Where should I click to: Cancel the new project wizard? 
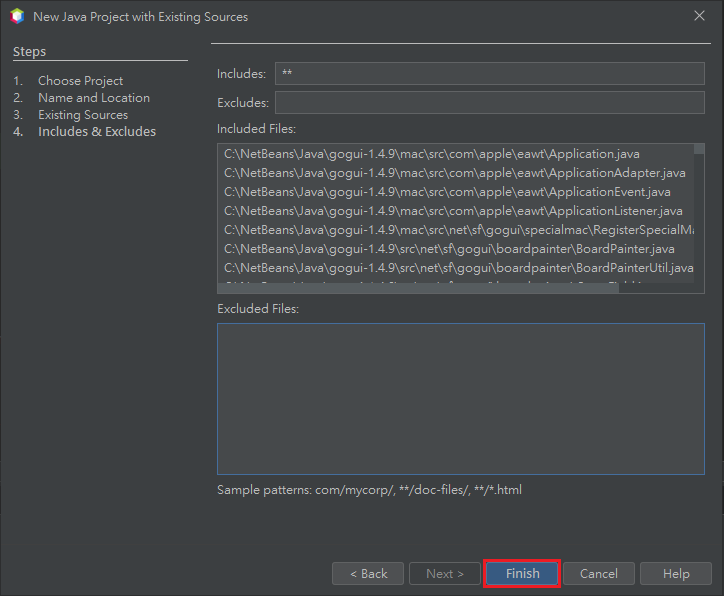(x=599, y=573)
